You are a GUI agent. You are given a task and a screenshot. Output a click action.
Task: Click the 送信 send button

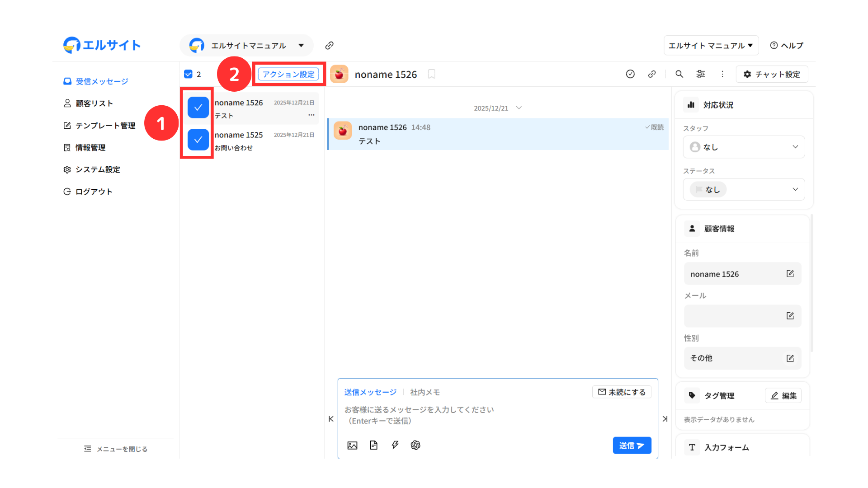coord(632,446)
